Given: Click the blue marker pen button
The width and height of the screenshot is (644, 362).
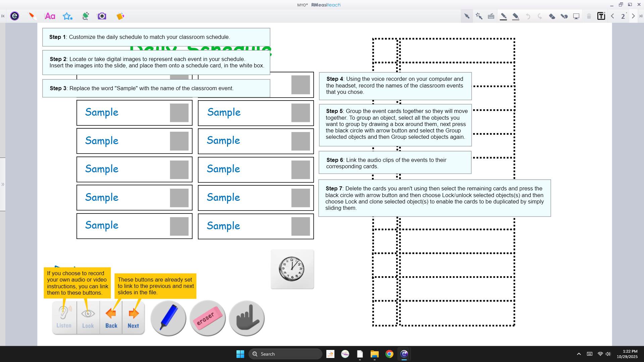Looking at the screenshot, I should click(168, 318).
